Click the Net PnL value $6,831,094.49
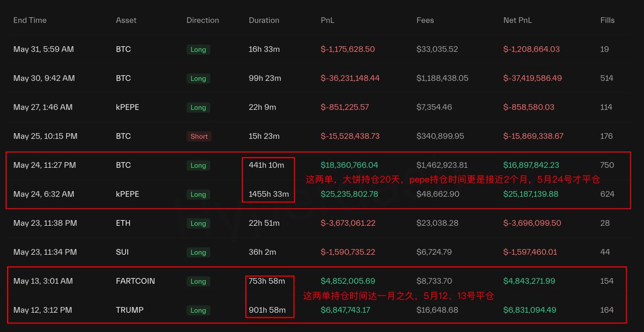The height and width of the screenshot is (332, 644). tap(530, 310)
